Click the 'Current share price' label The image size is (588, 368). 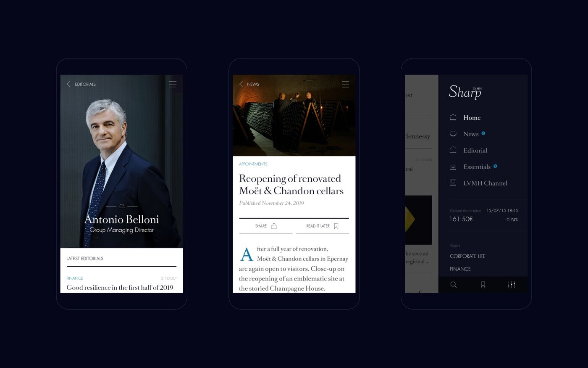click(465, 211)
